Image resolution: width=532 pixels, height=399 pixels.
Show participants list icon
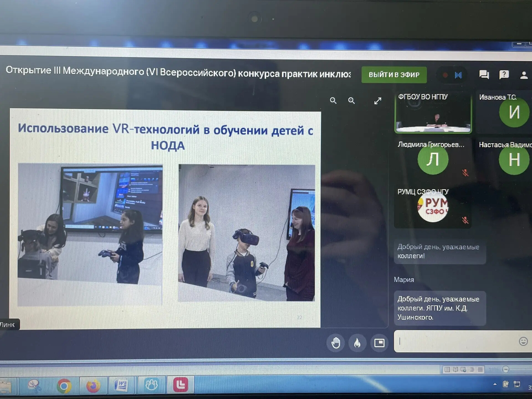coord(523,75)
